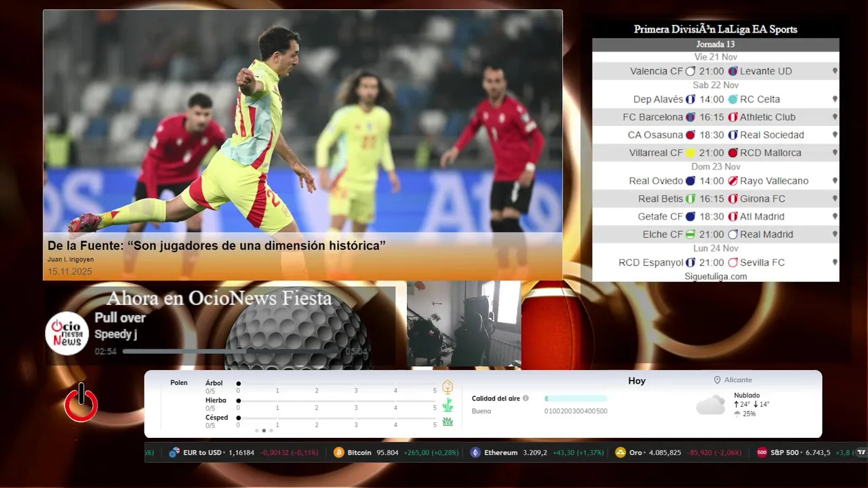
Task: Click the gold Oro icon in the ticker
Action: (x=620, y=453)
